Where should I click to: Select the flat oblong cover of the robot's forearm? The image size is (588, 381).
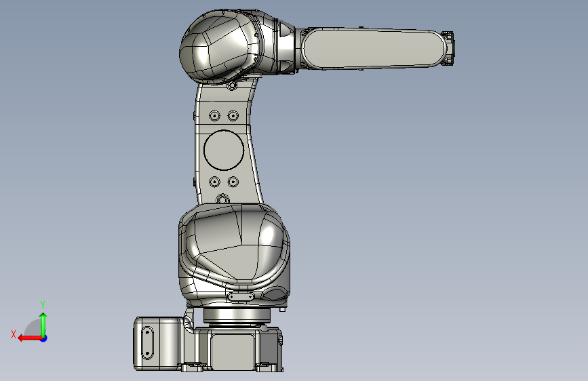click(374, 49)
